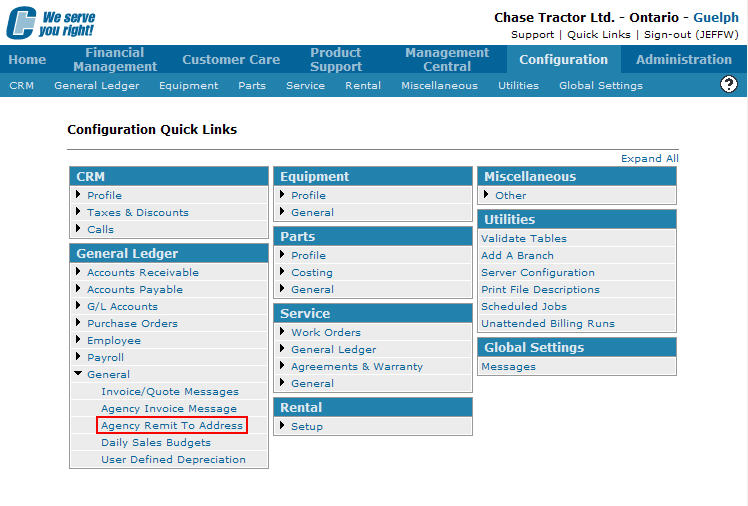The image size is (748, 506).
Task: Switch to Product Support tab
Action: [x=336, y=60]
